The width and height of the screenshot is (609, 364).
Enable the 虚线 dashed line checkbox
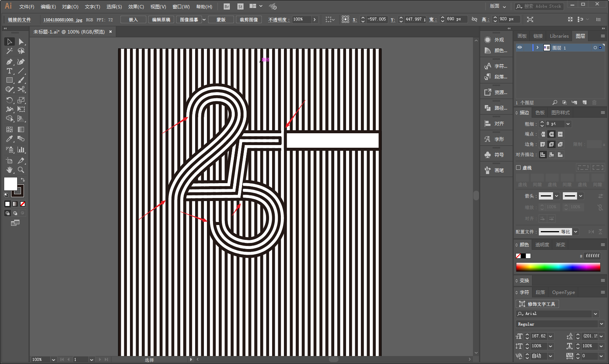coord(518,168)
